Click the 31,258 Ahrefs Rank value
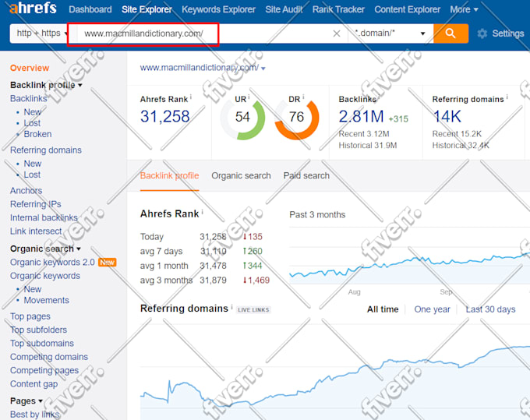The image size is (530, 420). 164,117
